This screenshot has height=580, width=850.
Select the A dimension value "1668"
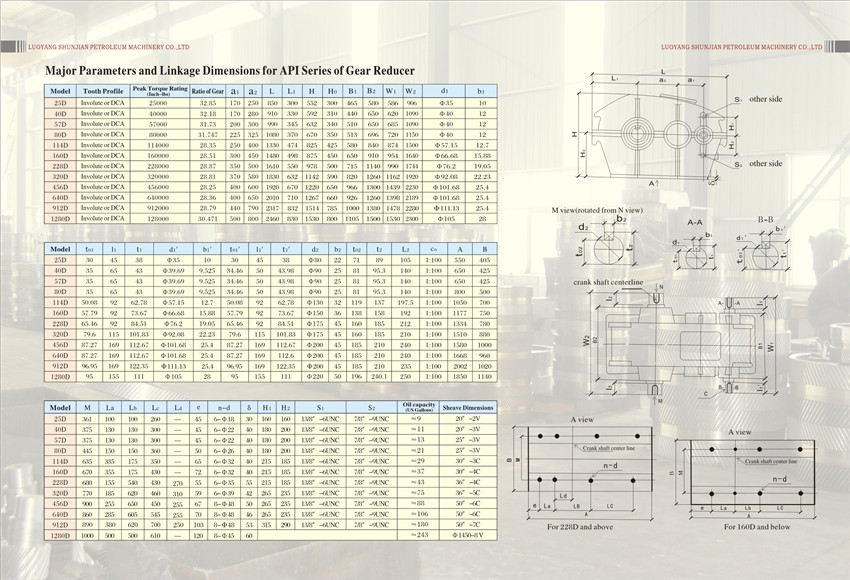pyautogui.click(x=460, y=356)
